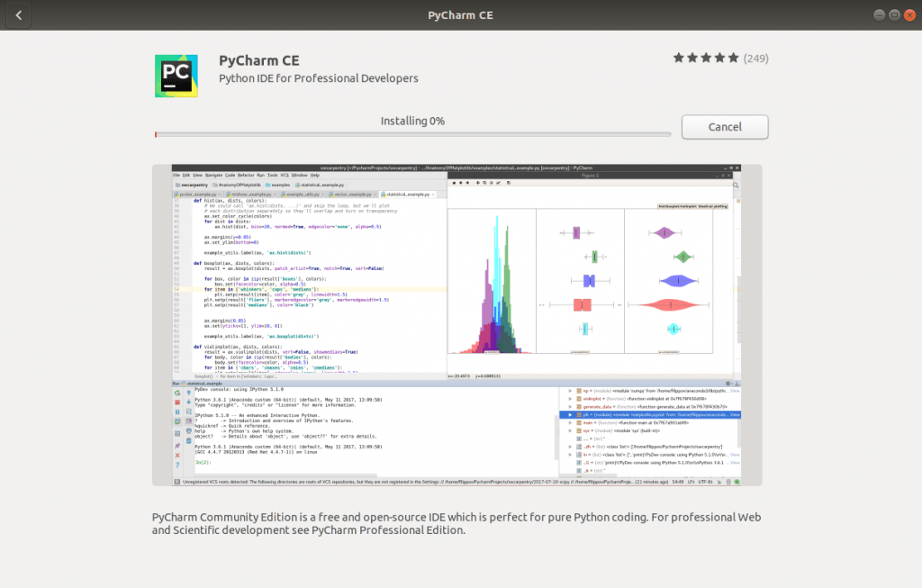Click the View link beside the np variable
The image size is (922, 588).
[x=736, y=391]
